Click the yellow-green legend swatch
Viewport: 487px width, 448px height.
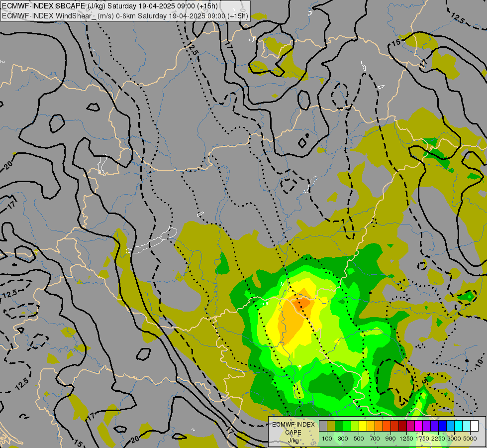coord(355,426)
